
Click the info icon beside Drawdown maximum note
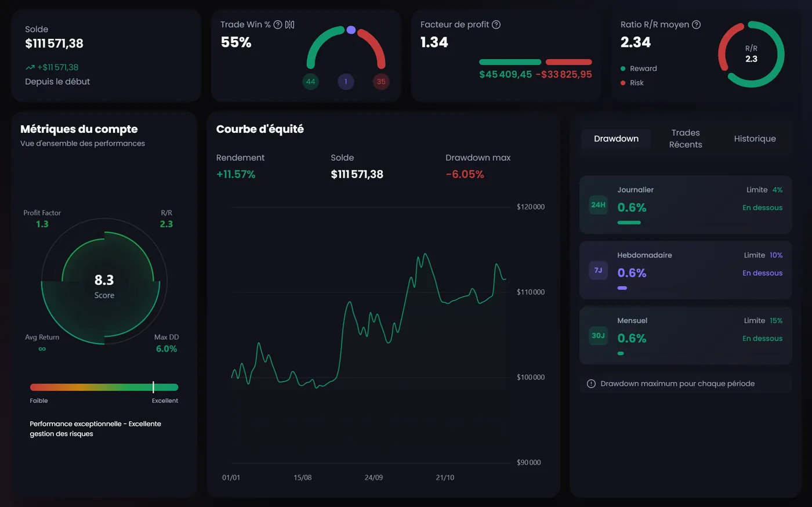tap(591, 383)
